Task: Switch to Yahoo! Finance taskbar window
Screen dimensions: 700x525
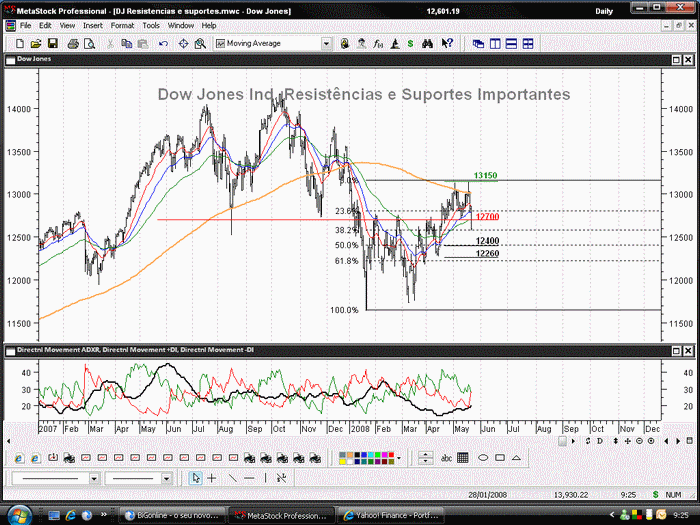Action: pyautogui.click(x=393, y=515)
